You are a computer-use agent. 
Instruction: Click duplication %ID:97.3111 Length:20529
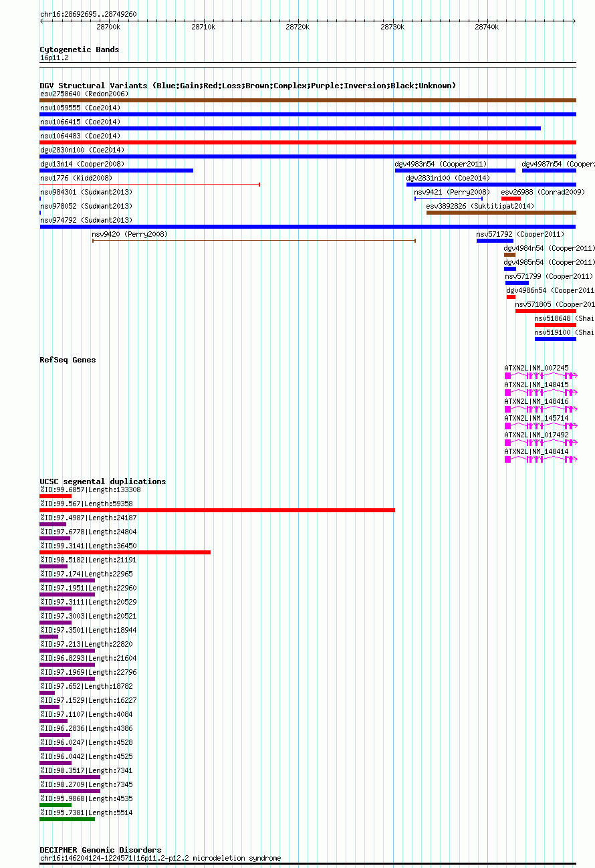pyautogui.click(x=55, y=609)
